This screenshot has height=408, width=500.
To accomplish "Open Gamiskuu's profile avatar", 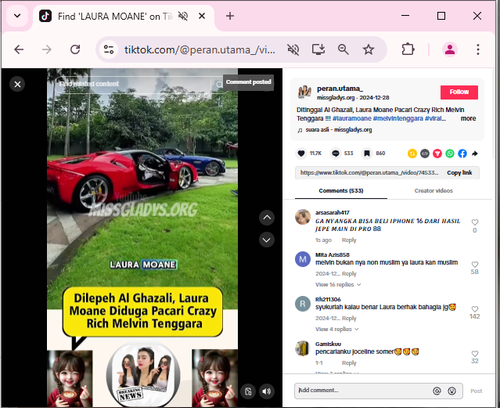I will (303, 348).
